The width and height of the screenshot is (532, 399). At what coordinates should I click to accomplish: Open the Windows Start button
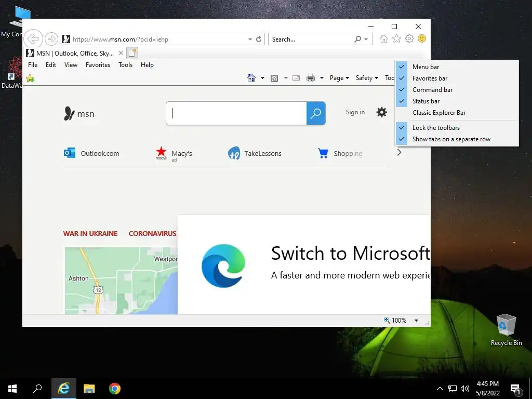point(12,389)
